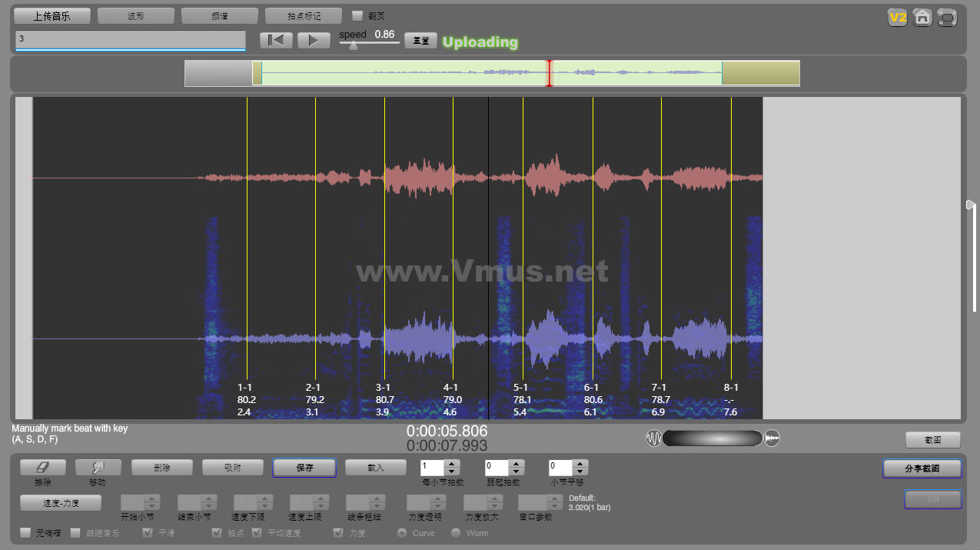This screenshot has height=550, width=980.
Task: Enable the 翻页 page-flip checkbox
Action: [357, 15]
